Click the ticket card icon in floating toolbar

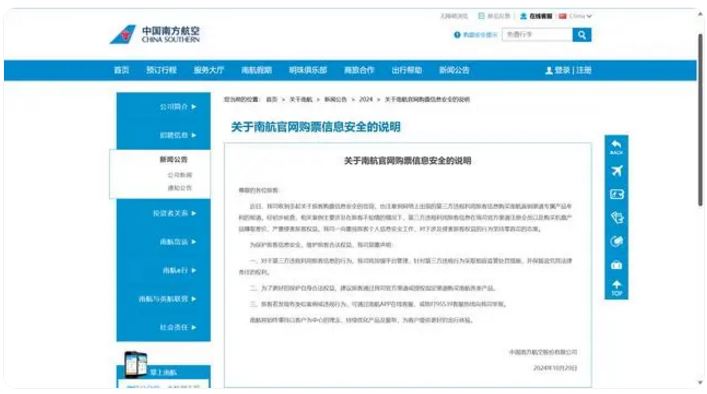tap(616, 194)
